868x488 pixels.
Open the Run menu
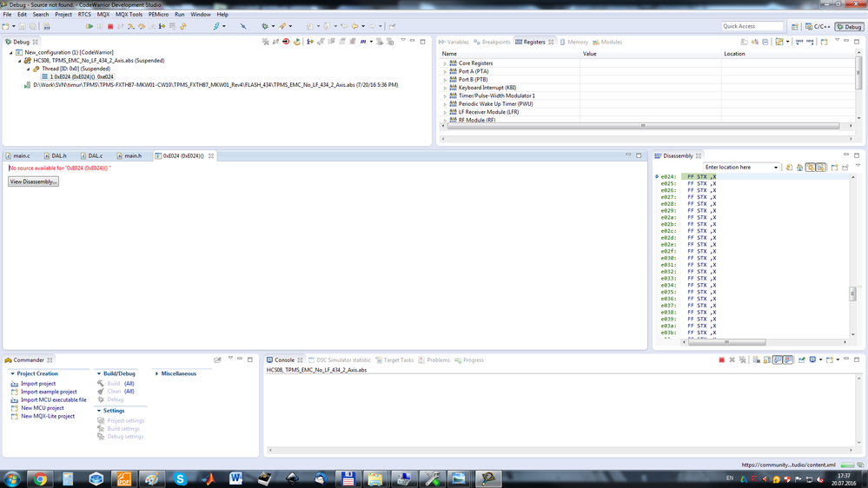[x=179, y=15]
